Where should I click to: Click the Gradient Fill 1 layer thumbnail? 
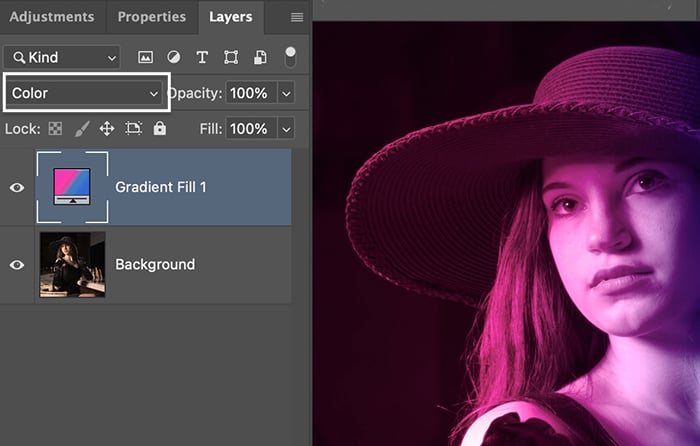[72, 187]
